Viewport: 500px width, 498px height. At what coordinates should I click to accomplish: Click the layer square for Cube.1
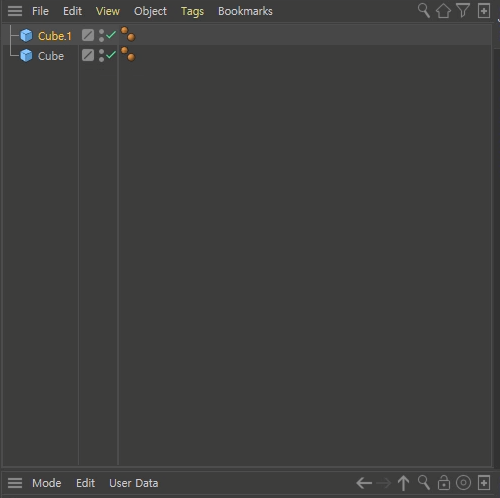[x=88, y=35]
